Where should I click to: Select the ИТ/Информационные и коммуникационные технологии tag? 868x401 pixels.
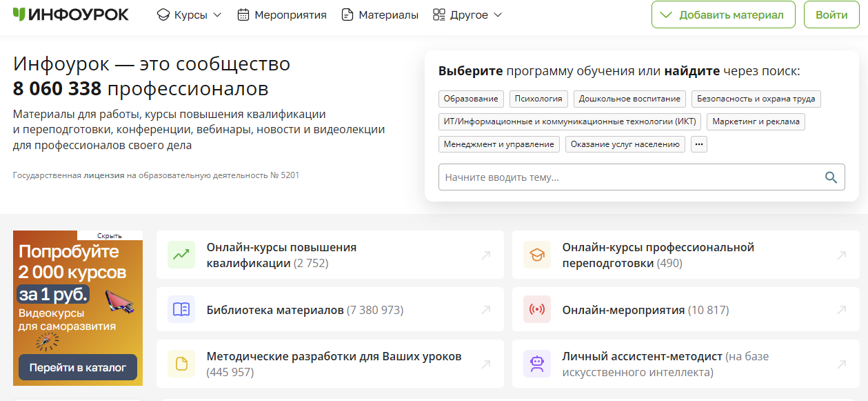(x=570, y=121)
